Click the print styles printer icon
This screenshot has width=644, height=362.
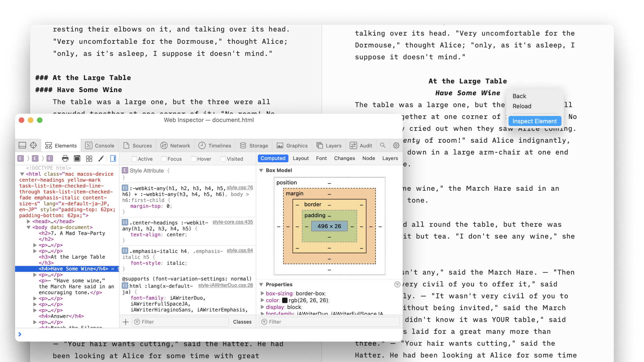click(65, 158)
